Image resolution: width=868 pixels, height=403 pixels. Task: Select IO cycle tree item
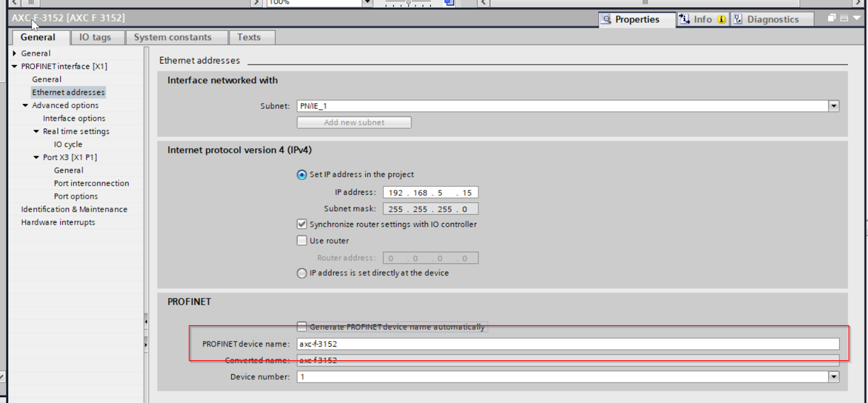click(x=68, y=144)
